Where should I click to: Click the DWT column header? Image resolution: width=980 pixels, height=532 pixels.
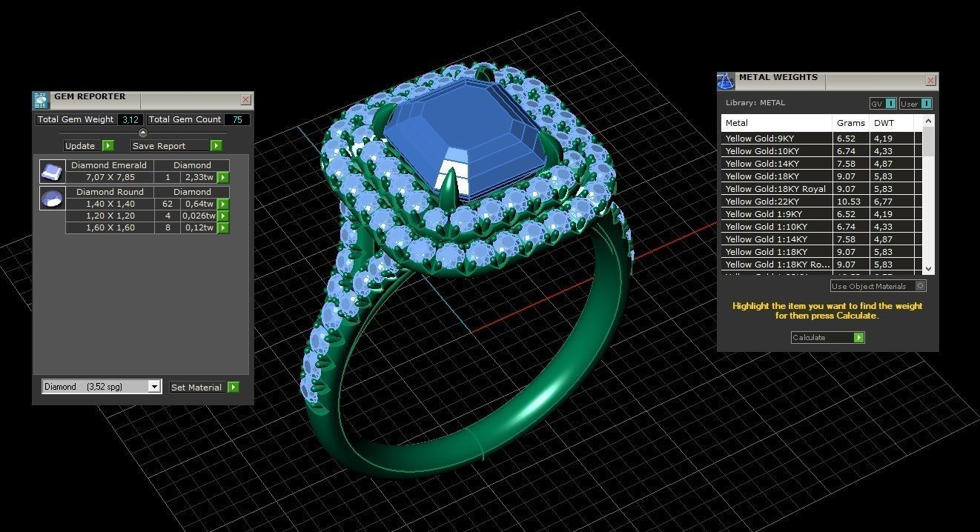tap(892, 123)
